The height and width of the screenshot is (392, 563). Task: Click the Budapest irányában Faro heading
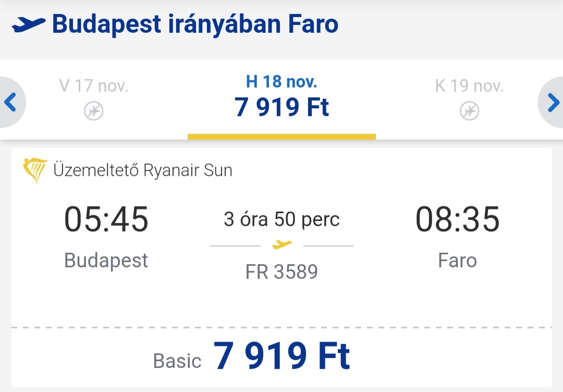[x=195, y=24]
